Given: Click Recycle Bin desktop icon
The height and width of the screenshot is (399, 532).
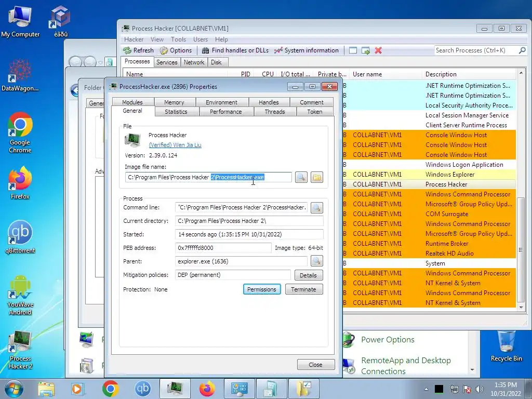Looking at the screenshot, I should [506, 347].
